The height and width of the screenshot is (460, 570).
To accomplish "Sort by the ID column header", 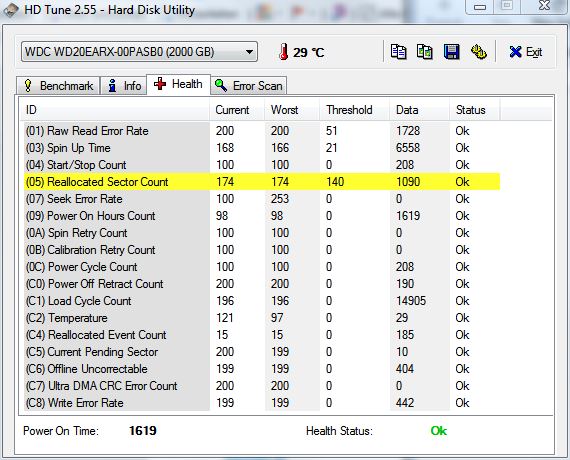I will (x=115, y=110).
